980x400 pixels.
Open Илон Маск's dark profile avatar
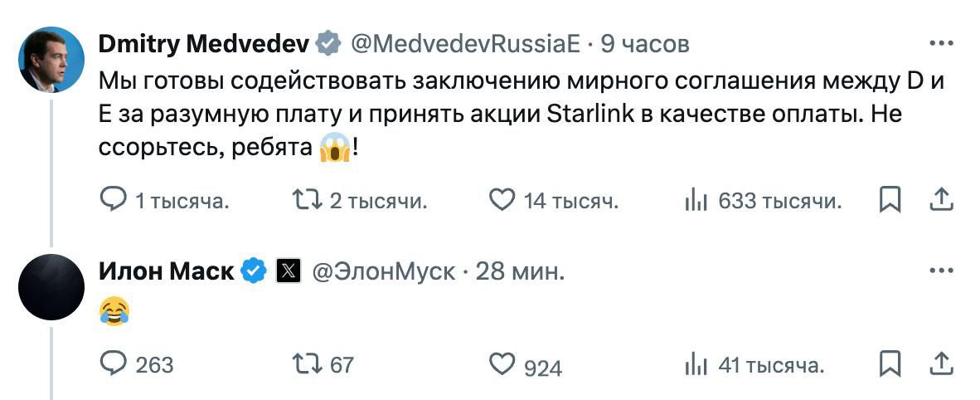(x=51, y=287)
